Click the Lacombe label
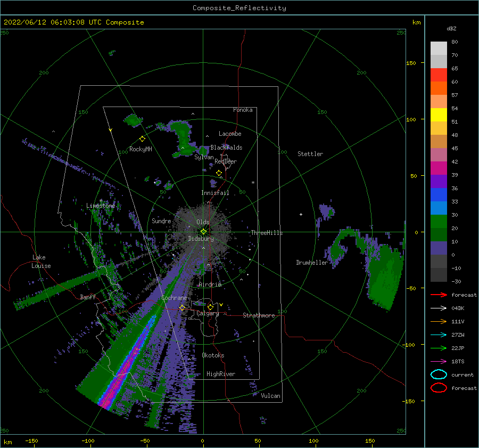479x448 pixels. click(230, 134)
